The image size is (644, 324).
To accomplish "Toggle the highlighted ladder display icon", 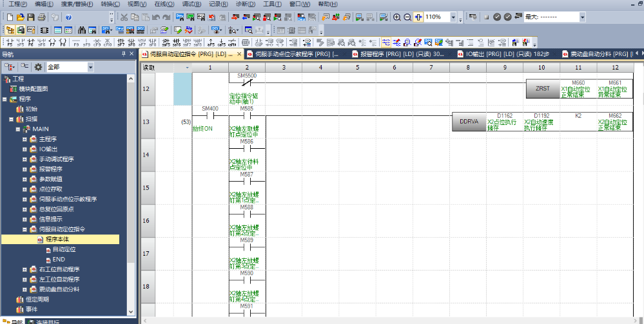I will point(386,43).
